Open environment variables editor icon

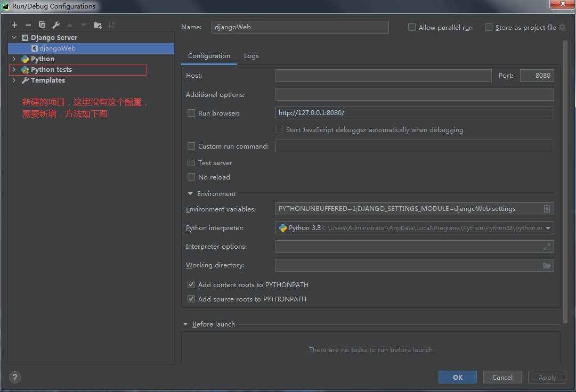[547, 209]
